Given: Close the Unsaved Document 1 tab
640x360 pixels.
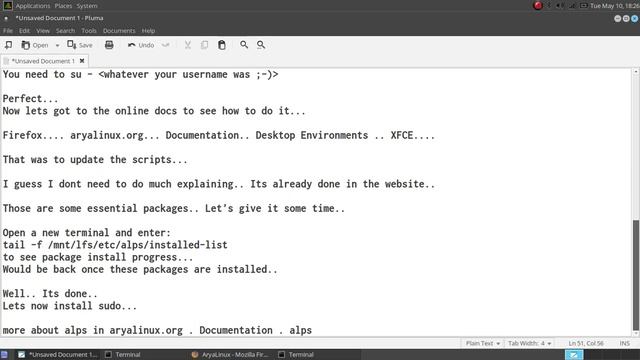Looking at the screenshot, I should point(82,61).
